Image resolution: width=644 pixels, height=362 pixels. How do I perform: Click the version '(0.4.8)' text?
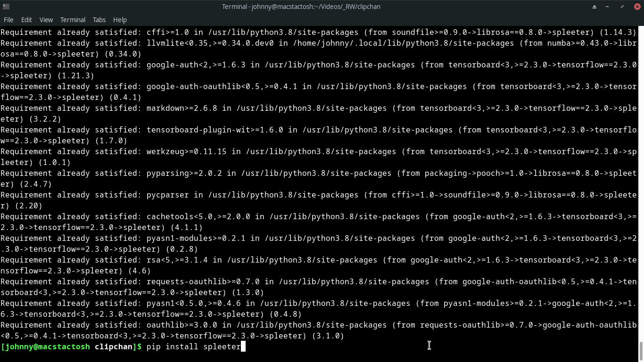point(286,314)
